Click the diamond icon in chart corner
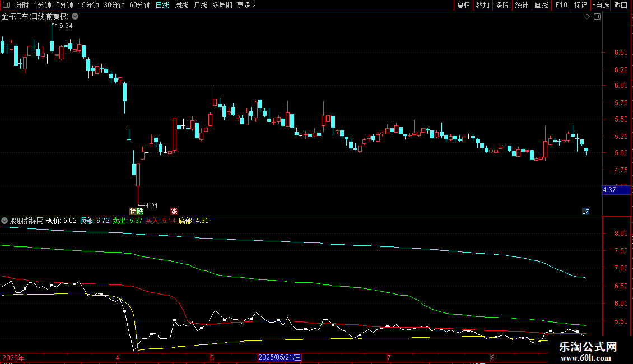 (587, 17)
